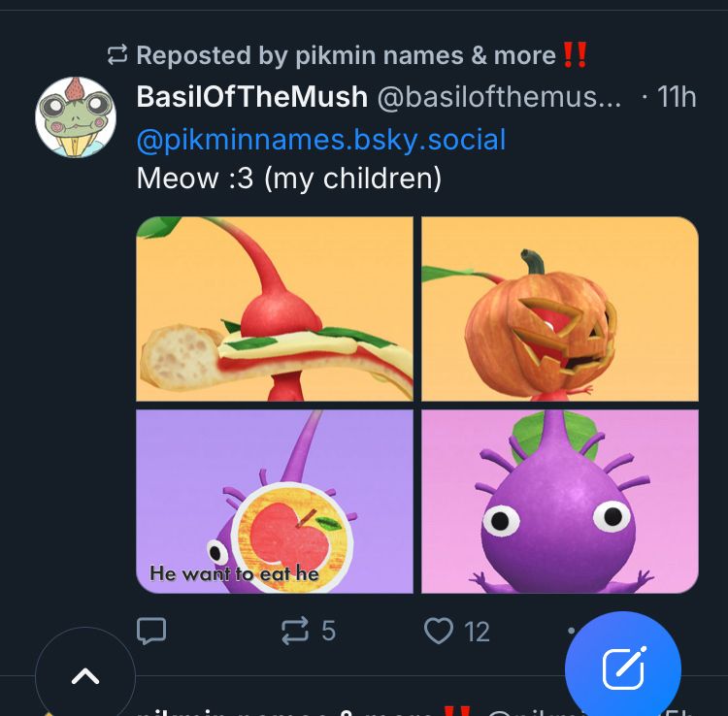Viewport: 728px width, 716px height.
Task: Click the @basilofthemus... handle
Action: pyautogui.click(x=498, y=97)
